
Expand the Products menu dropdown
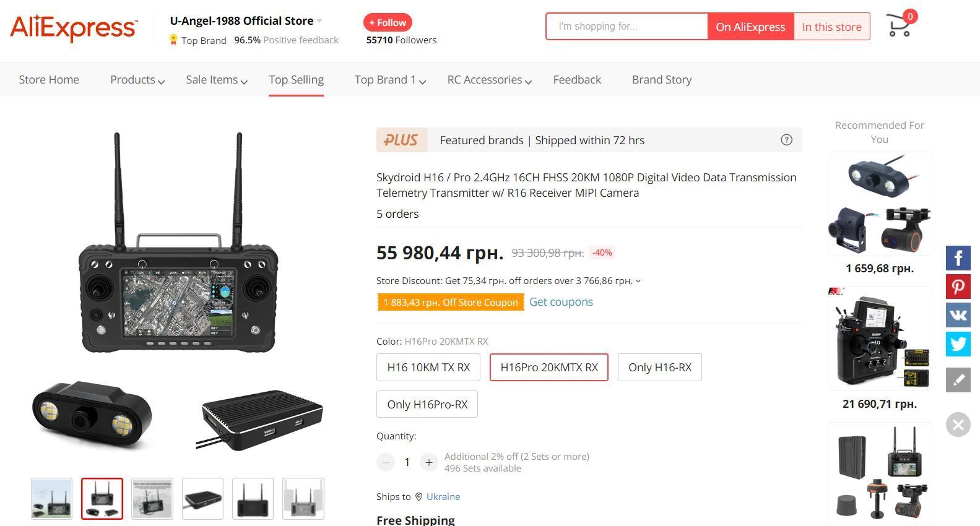[x=137, y=80]
